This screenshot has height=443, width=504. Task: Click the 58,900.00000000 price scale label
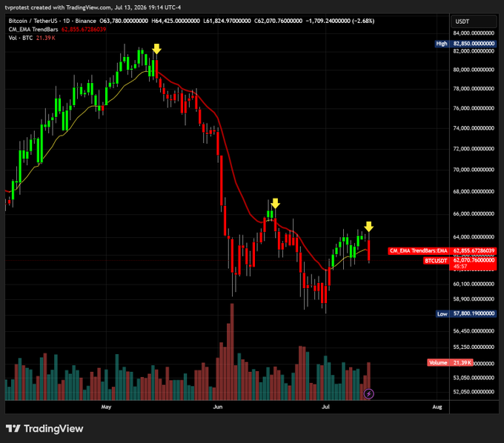coord(474,299)
